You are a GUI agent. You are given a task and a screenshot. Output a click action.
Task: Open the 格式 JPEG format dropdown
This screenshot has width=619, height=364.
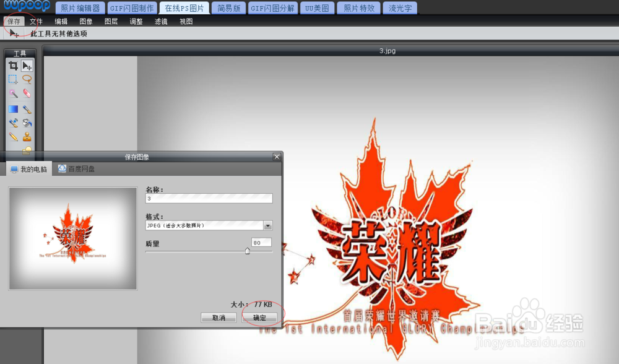[x=209, y=225]
